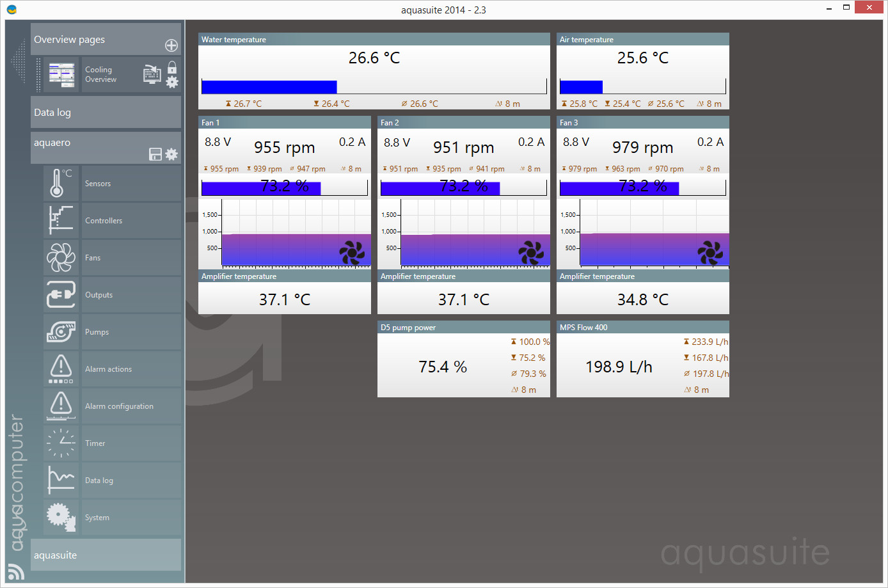888x588 pixels.
Task: Open the aquaero Data log via its graph icon
Action: pos(61,481)
